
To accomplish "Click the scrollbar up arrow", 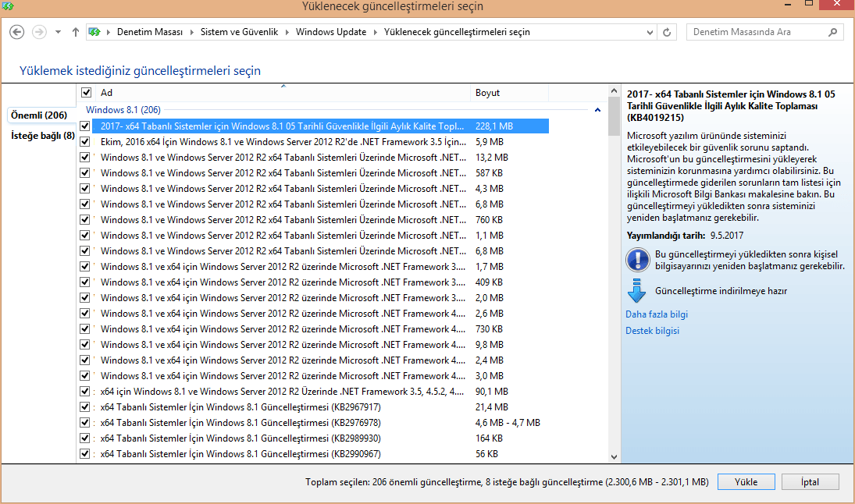I will [614, 91].
